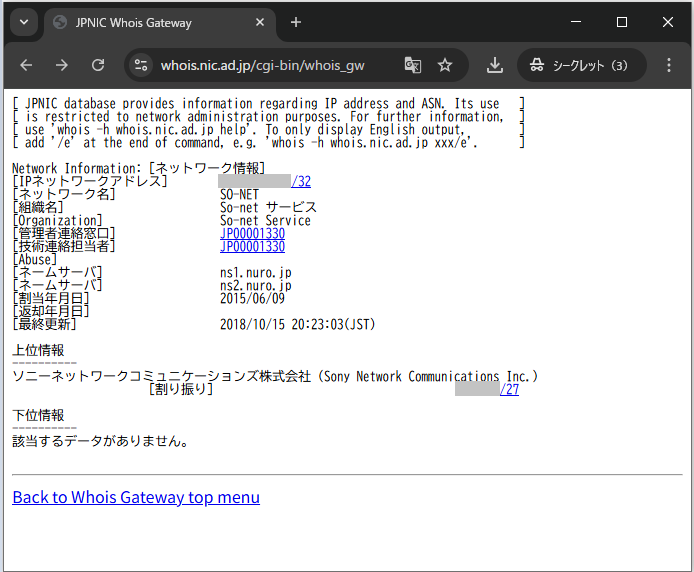Image resolution: width=694 pixels, height=572 pixels.
Task: Reload the current page
Action: pos(98,65)
